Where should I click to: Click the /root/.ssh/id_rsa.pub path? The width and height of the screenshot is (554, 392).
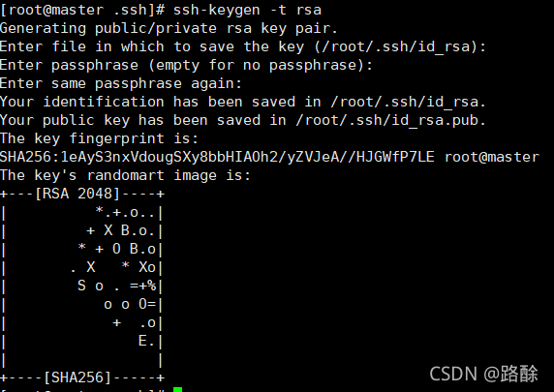click(387, 120)
